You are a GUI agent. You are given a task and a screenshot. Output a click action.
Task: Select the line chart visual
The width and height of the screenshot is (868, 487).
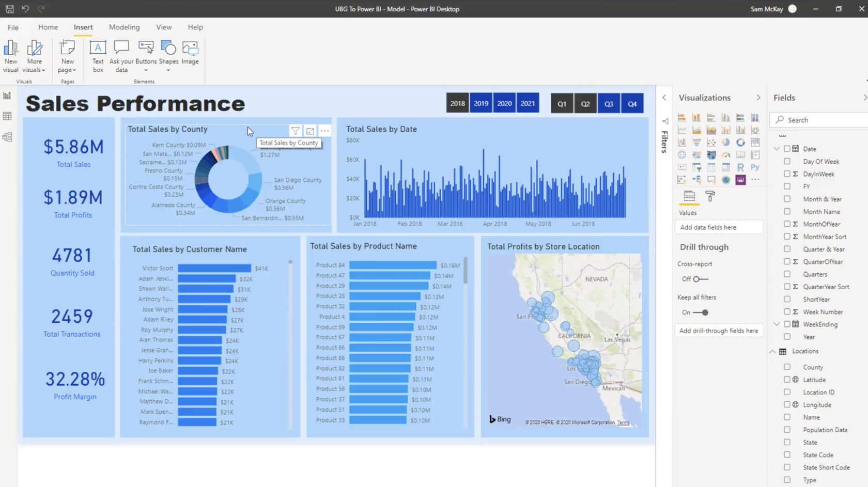point(682,130)
